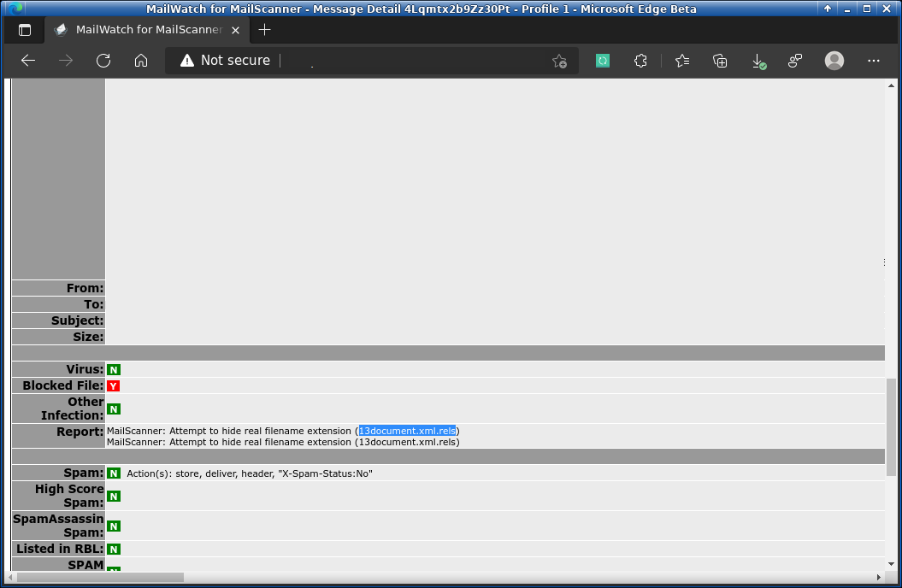Click the vertical page scrollbar thumb
Image resolution: width=902 pixels, height=588 pixels.
pos(891,427)
